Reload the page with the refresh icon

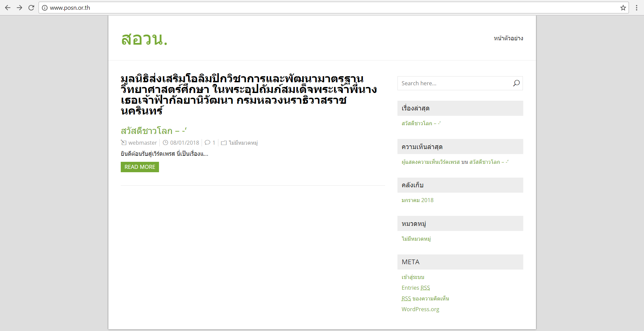pos(31,8)
